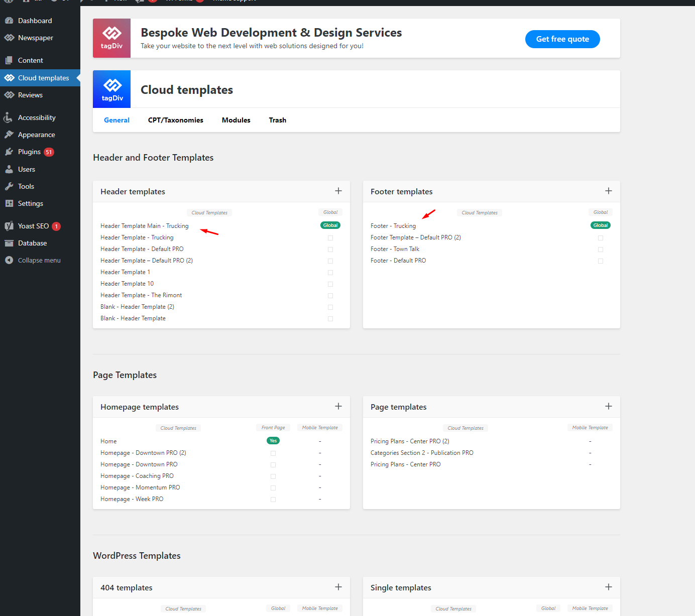Click the red tagDiv banner logo

(x=111, y=38)
